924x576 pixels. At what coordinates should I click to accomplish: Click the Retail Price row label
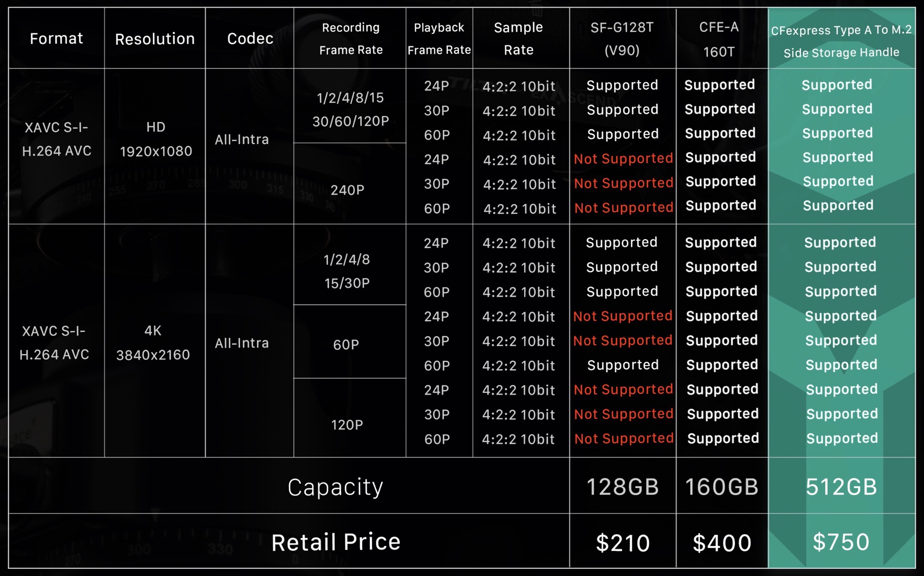click(x=336, y=542)
